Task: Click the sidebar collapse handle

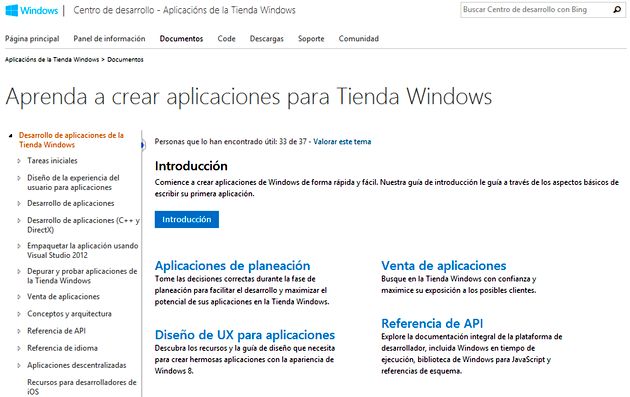Action: pos(143,145)
